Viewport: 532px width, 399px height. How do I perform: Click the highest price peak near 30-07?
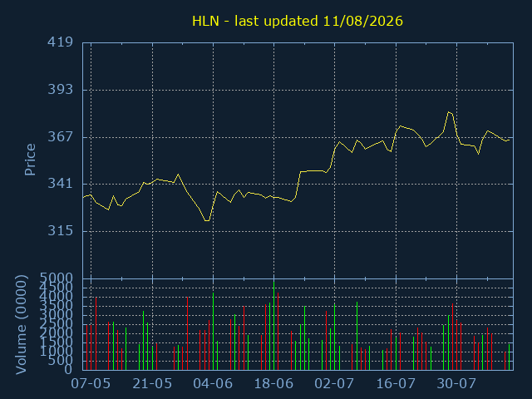[449, 112]
